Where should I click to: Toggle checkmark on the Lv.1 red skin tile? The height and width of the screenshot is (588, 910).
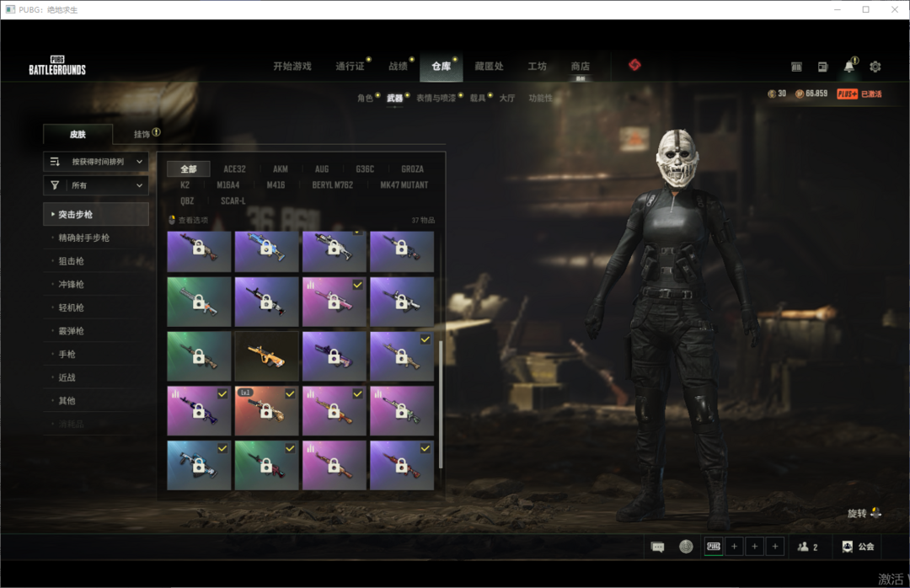tap(290, 393)
